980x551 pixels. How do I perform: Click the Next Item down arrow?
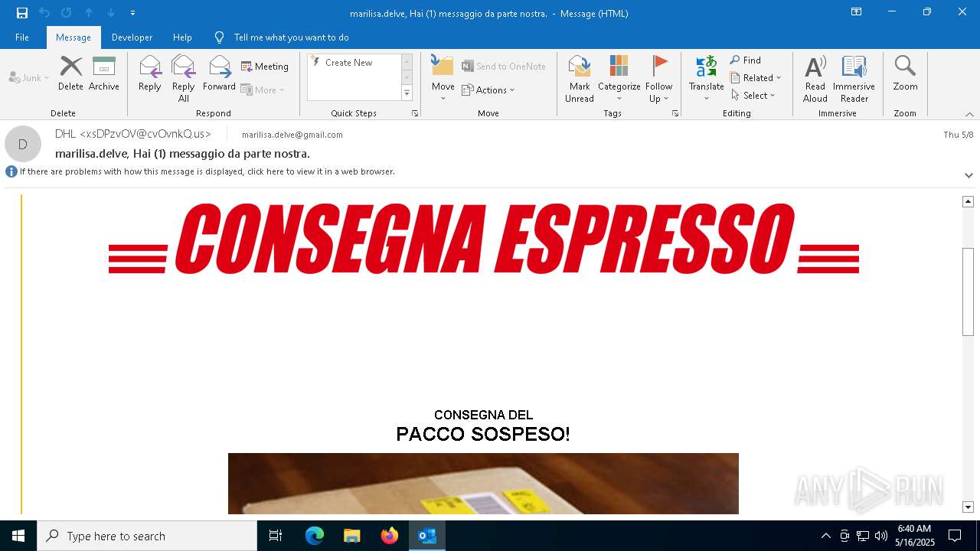(111, 13)
